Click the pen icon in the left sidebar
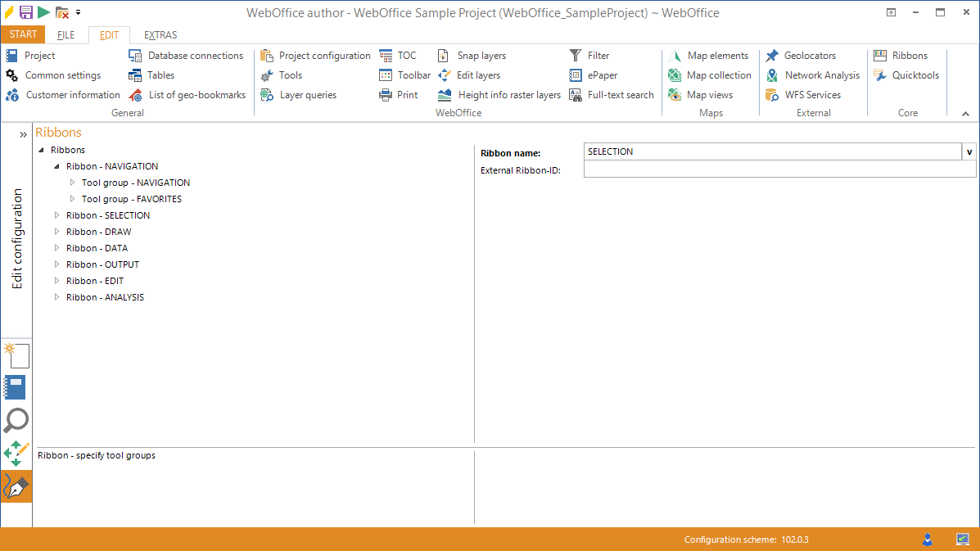This screenshot has height=551, width=980. (16, 486)
